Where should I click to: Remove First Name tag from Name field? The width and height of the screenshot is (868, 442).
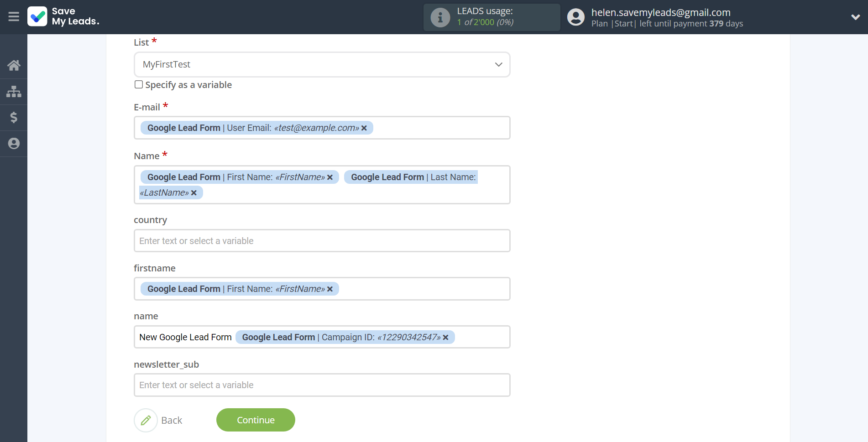point(330,177)
